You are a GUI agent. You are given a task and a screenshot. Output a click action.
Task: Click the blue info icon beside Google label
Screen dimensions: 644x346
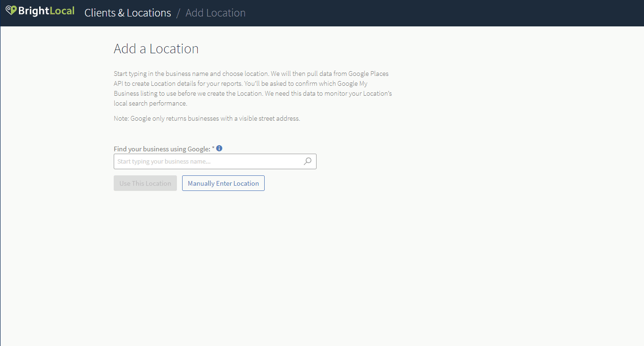tap(219, 148)
